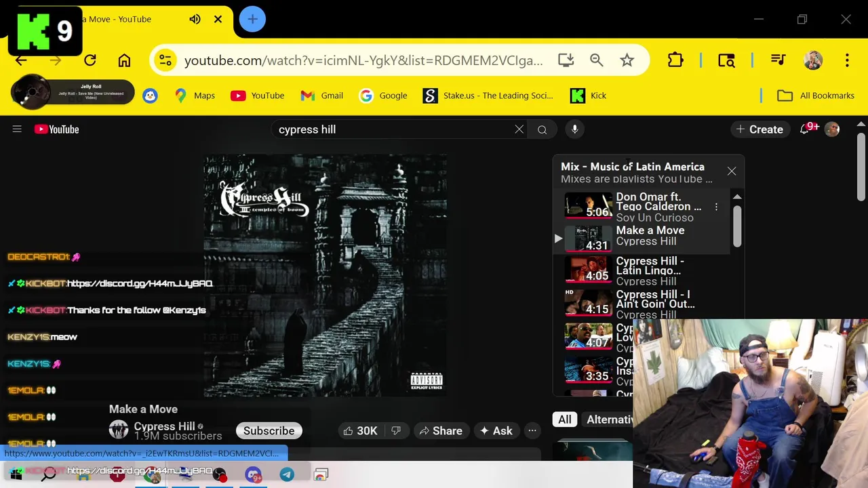Select the Alternative filter chip
868x488 pixels.
click(608, 420)
